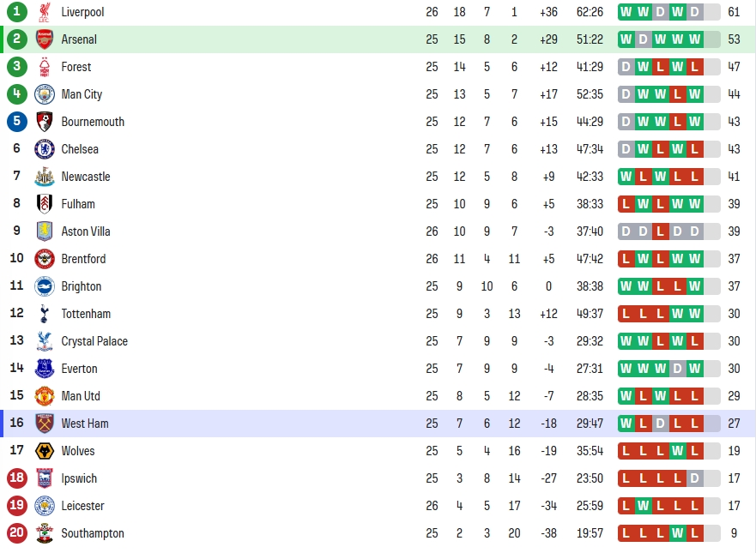Click the Chelsea club crest icon
This screenshot has height=553, width=756.
(x=45, y=149)
